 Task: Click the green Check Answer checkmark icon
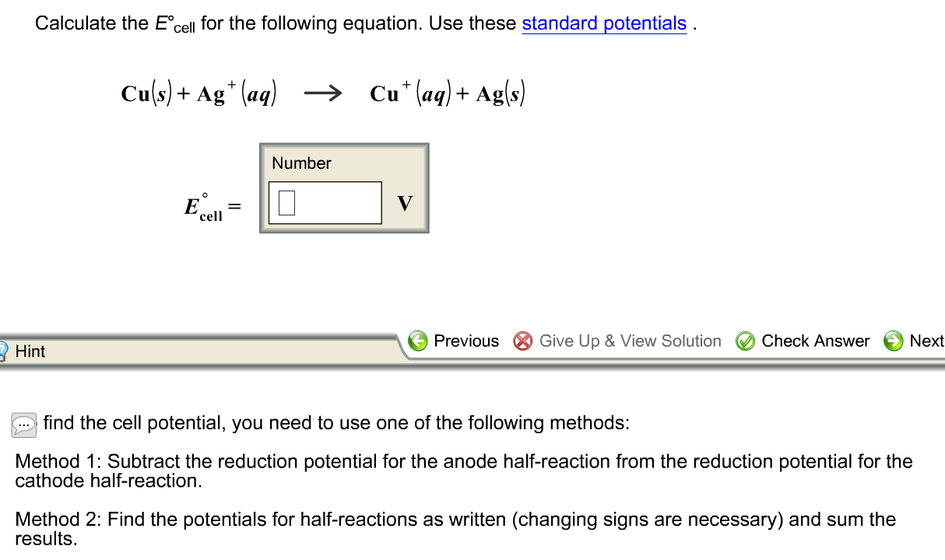pos(745,341)
